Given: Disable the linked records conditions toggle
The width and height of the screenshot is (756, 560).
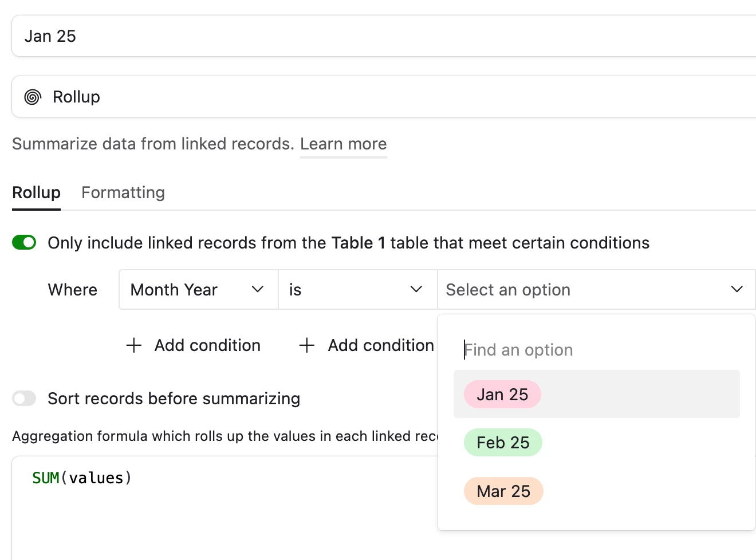Looking at the screenshot, I should 24,243.
